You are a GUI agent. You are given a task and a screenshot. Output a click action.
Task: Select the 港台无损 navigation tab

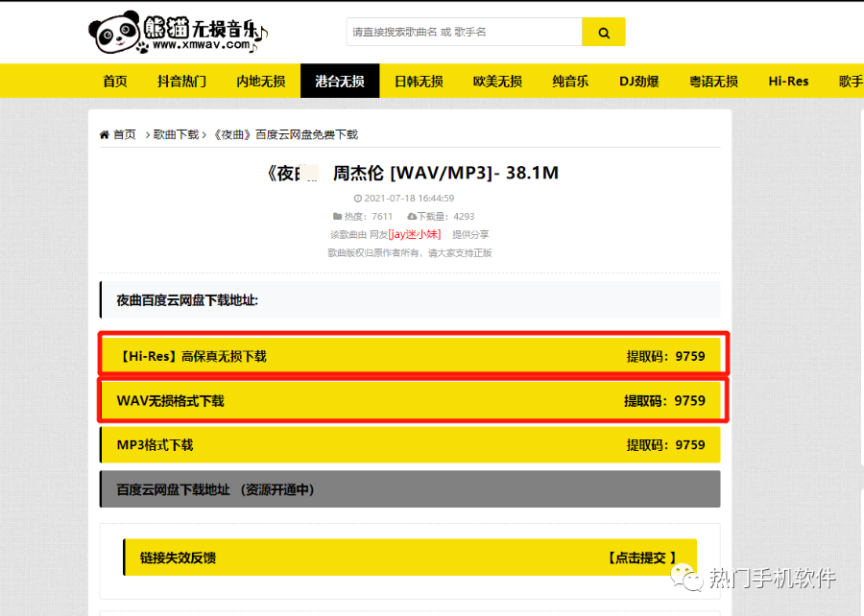(340, 82)
